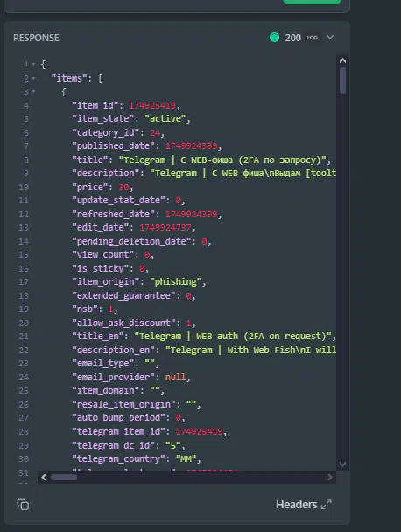Image resolution: width=401 pixels, height=532 pixels.
Task: Click the horizontal scrollbar's right arrow
Action: [x=329, y=478]
